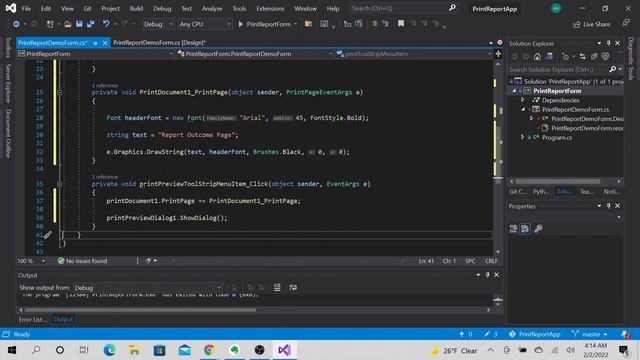The height and width of the screenshot is (360, 640).
Task: Collapse the PrintDocument1_PrintPage method outline
Action: (x=59, y=92)
